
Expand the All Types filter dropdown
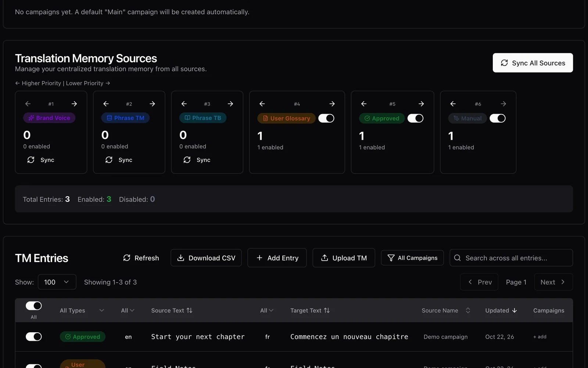tap(82, 311)
